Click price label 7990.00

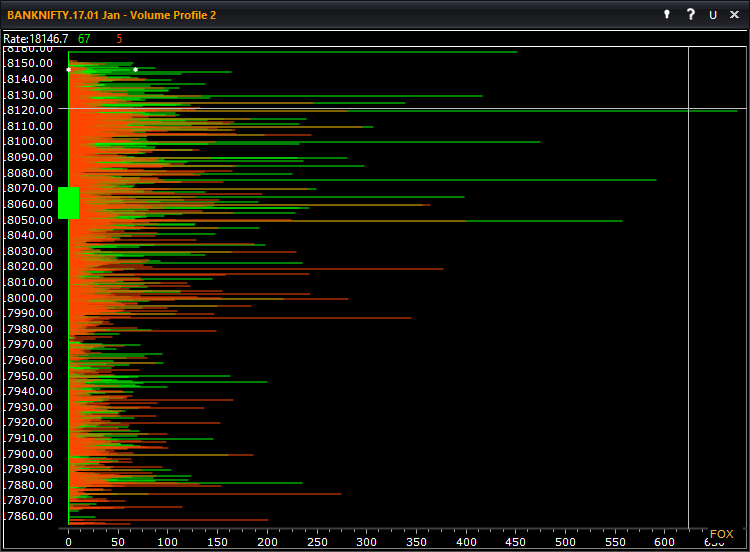[x=29, y=313]
